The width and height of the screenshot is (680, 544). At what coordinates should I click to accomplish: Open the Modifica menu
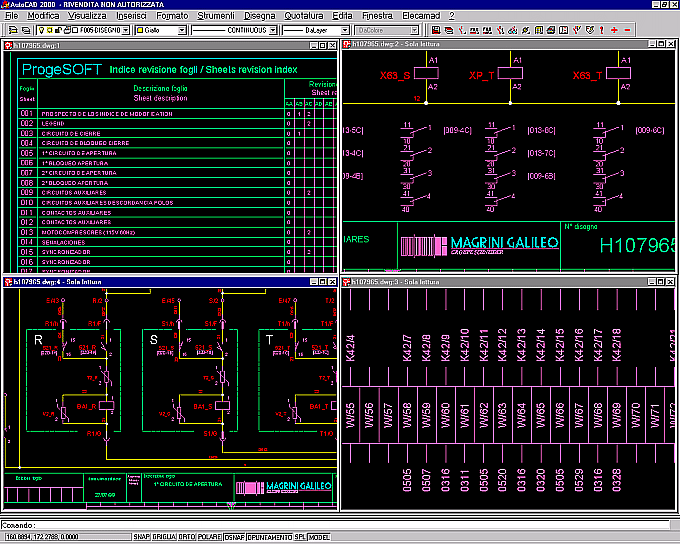tap(43, 16)
